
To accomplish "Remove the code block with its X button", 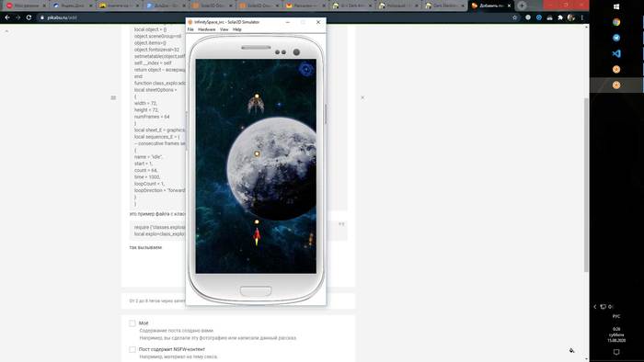I will (362, 97).
